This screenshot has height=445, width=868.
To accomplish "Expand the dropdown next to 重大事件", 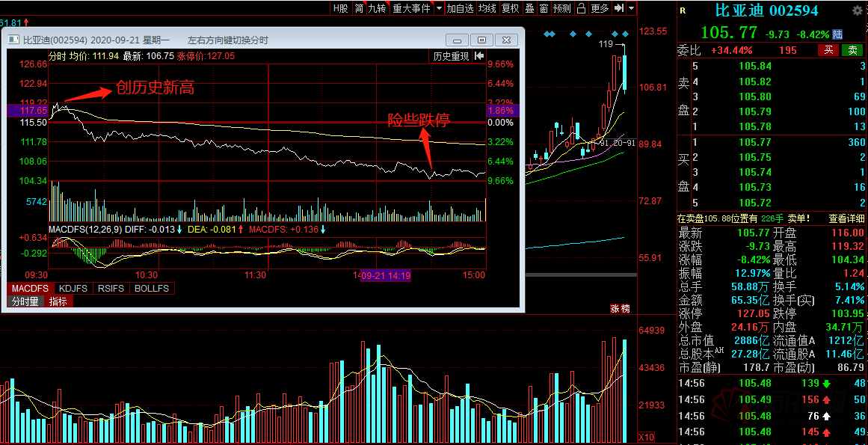I will coord(438,8).
